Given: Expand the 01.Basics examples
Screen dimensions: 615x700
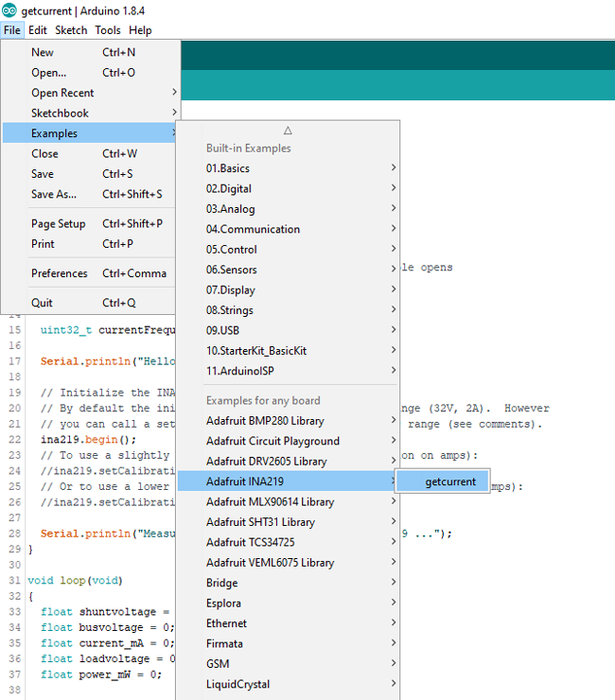Looking at the screenshot, I should click(288, 168).
